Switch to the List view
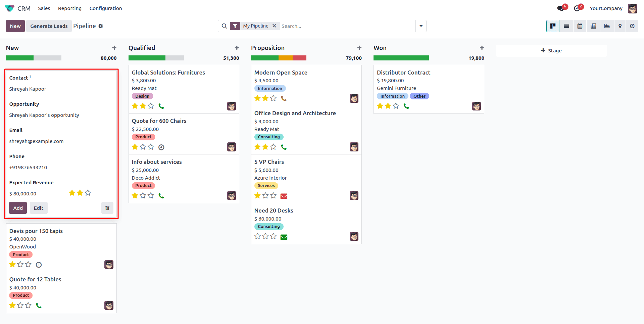Screen dimensions: 644x324 coord(566,26)
